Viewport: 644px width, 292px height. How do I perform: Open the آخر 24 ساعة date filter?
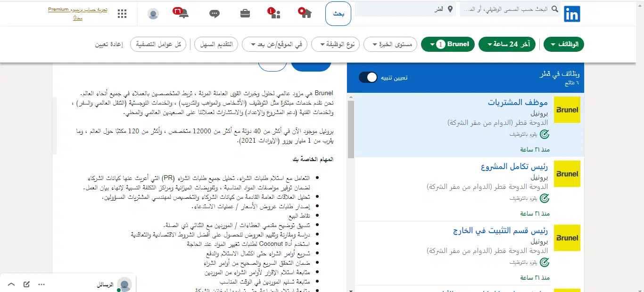508,44
